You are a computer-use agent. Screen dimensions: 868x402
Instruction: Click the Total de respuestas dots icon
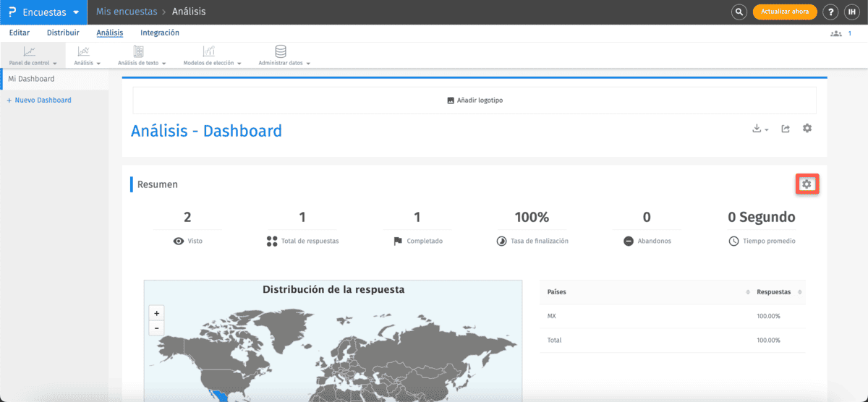pyautogui.click(x=272, y=241)
